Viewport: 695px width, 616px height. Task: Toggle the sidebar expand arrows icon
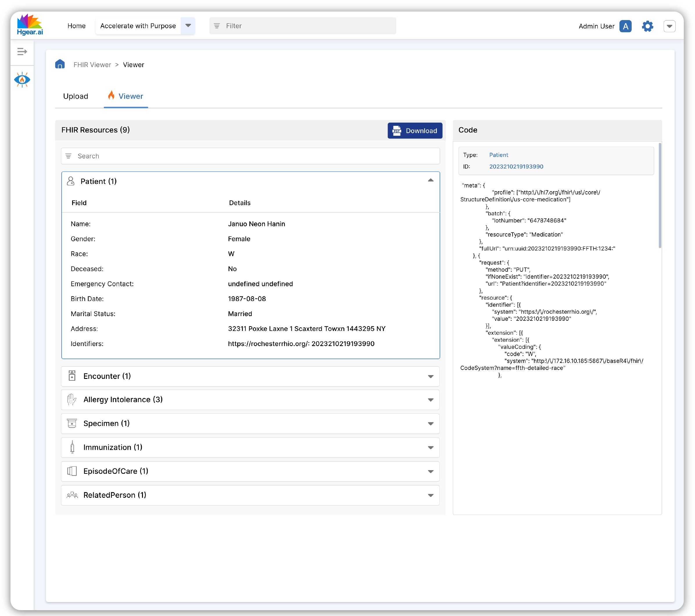22,52
